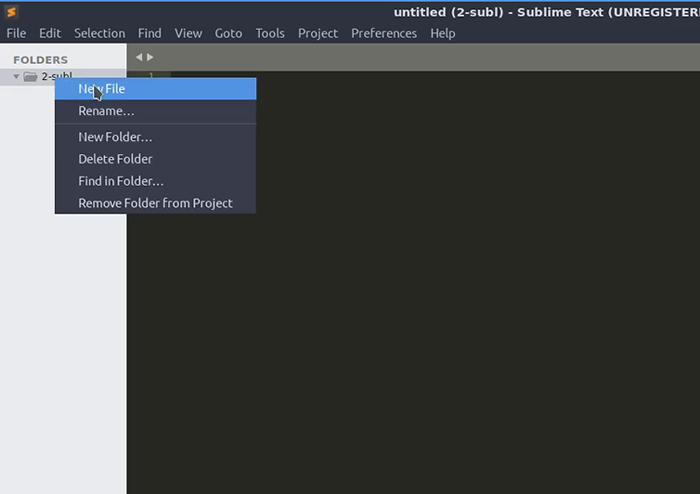Click the window title text
Screen dimensions: 700x494
pos(546,12)
